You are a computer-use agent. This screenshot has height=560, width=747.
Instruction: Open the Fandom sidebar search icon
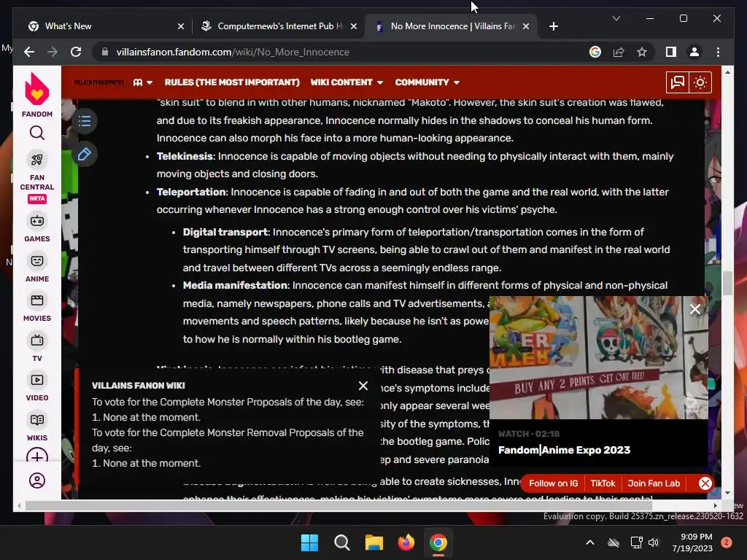36,133
